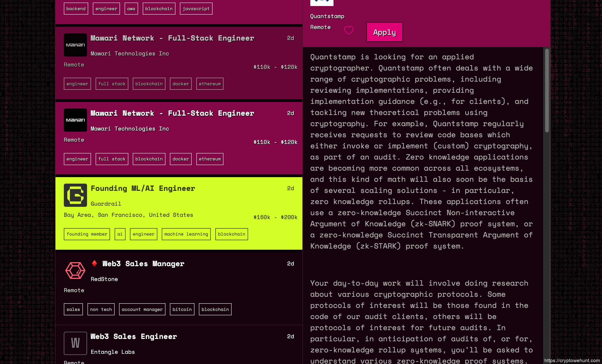Click the RedStone hexagon logo
The width and height of the screenshot is (602, 364).
click(x=75, y=270)
